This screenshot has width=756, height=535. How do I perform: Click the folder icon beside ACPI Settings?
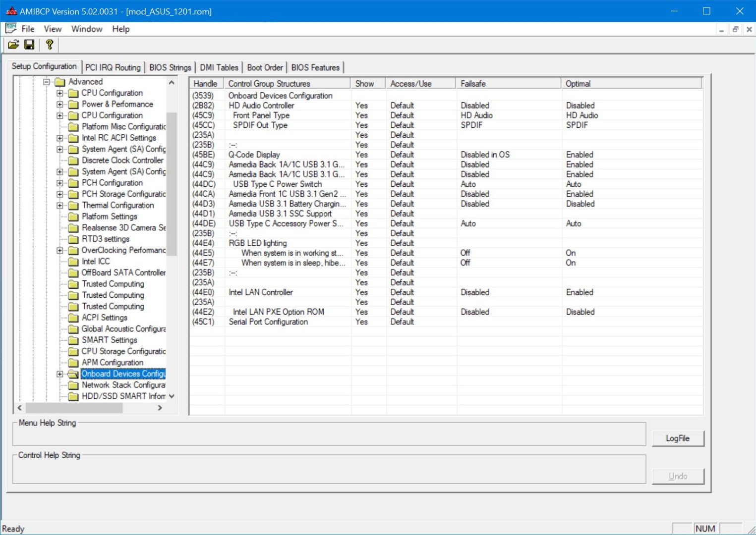(73, 318)
